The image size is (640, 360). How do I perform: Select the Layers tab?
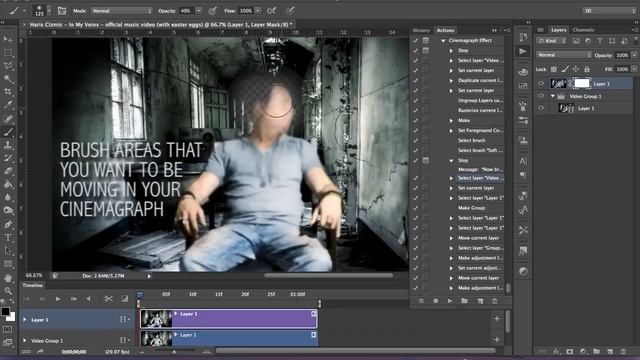(x=558, y=30)
